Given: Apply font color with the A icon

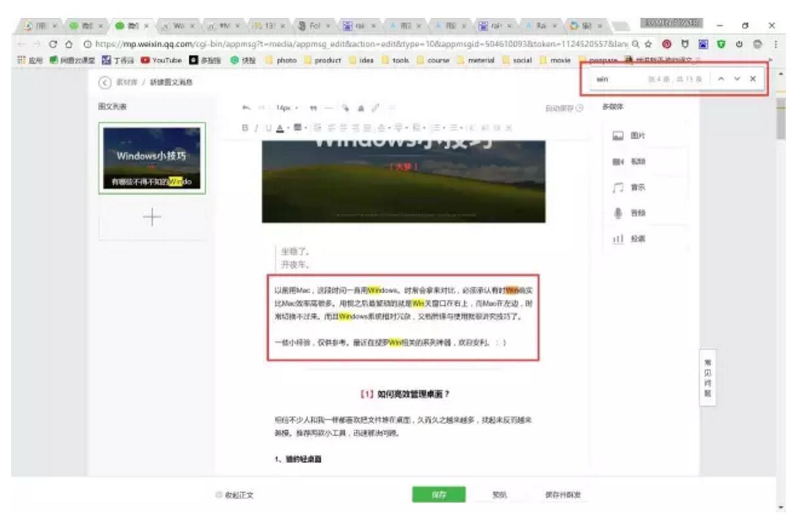Looking at the screenshot, I should 279,128.
